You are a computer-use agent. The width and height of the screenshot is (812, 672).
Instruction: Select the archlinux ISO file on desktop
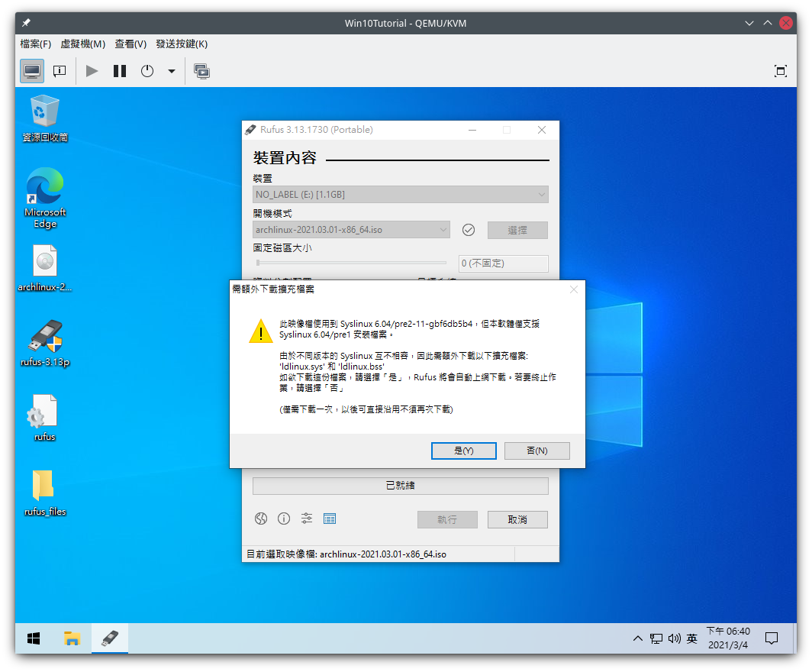click(x=45, y=268)
